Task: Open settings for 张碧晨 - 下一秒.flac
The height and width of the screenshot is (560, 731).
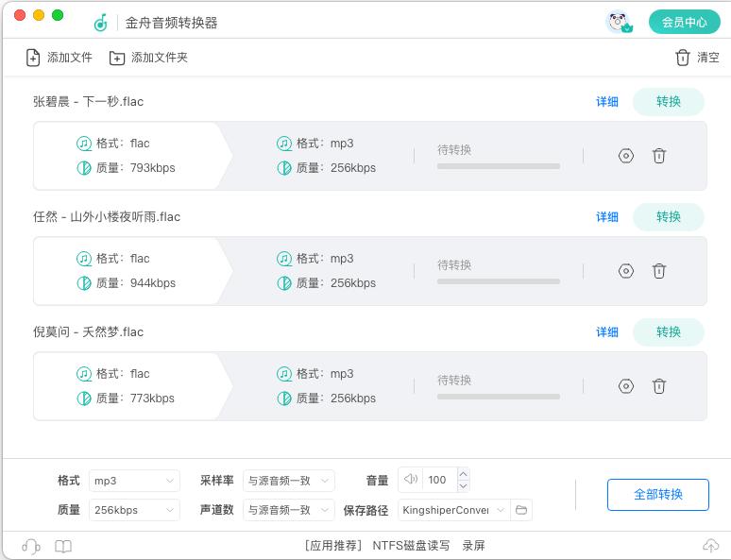Action: coord(625,156)
